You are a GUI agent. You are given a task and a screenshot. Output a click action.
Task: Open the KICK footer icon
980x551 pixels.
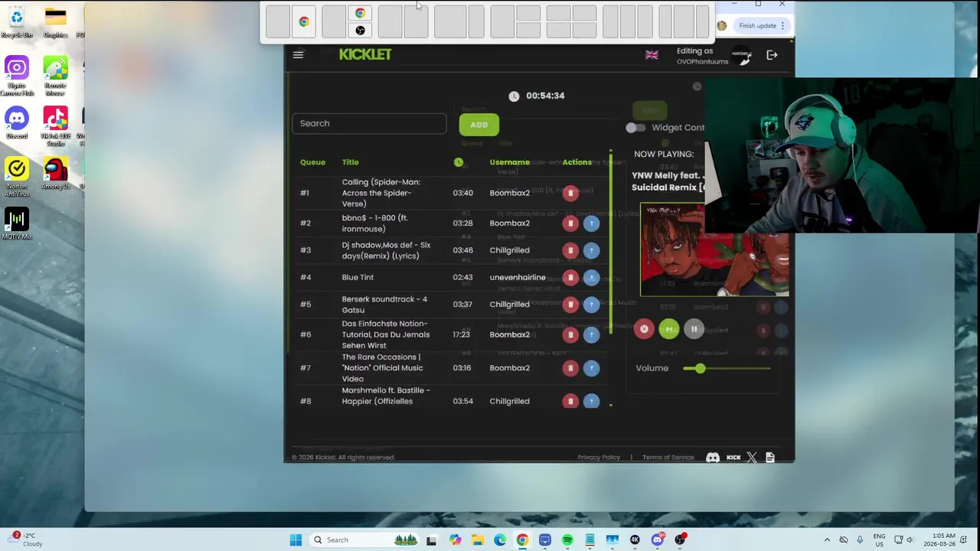click(733, 458)
